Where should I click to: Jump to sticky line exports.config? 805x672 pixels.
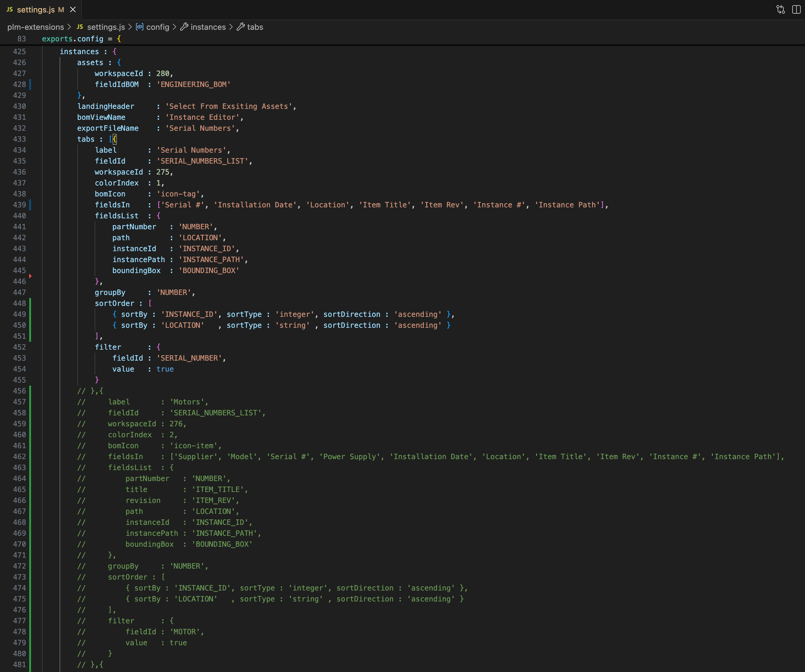pyautogui.click(x=72, y=39)
